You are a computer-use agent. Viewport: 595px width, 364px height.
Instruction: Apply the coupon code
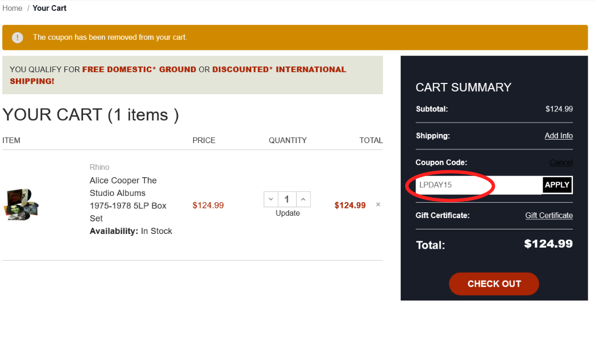pyautogui.click(x=557, y=185)
